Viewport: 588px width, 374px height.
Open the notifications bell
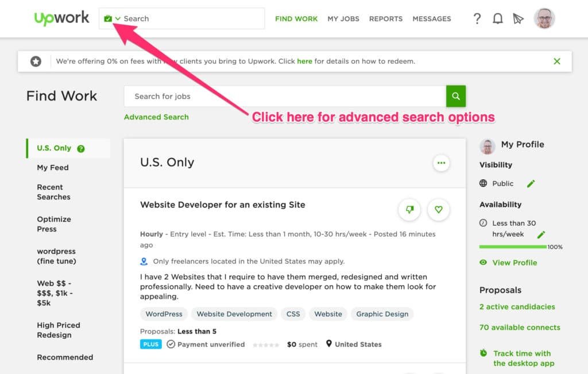(497, 18)
